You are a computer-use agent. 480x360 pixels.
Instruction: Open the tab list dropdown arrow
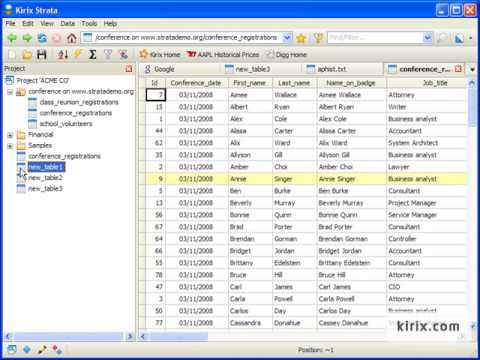point(472,69)
